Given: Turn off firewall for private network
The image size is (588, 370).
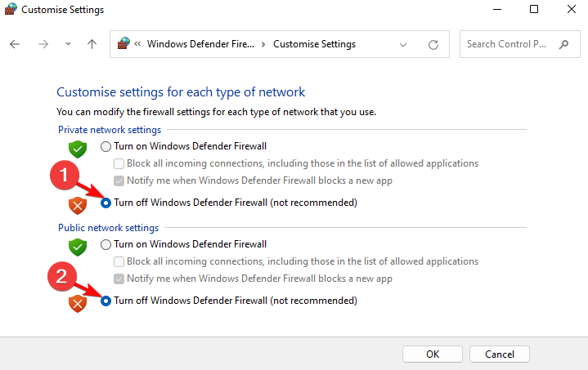Looking at the screenshot, I should click(105, 203).
